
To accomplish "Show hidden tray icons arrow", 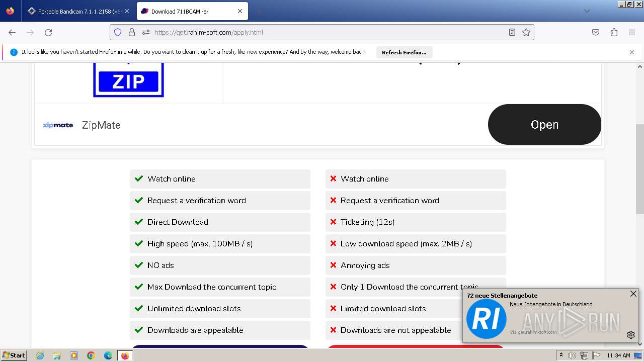I will click(x=561, y=355).
